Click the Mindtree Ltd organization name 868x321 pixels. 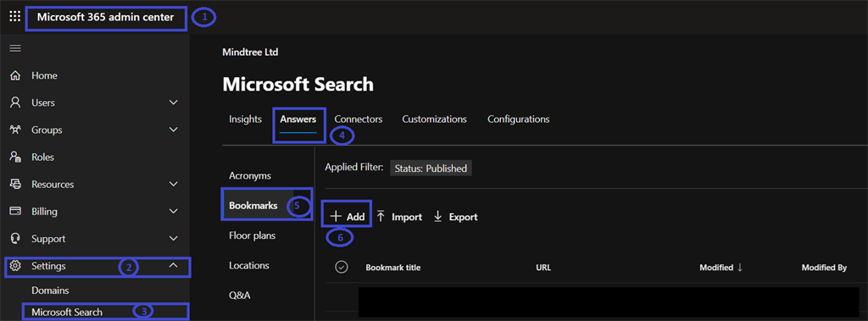250,53
